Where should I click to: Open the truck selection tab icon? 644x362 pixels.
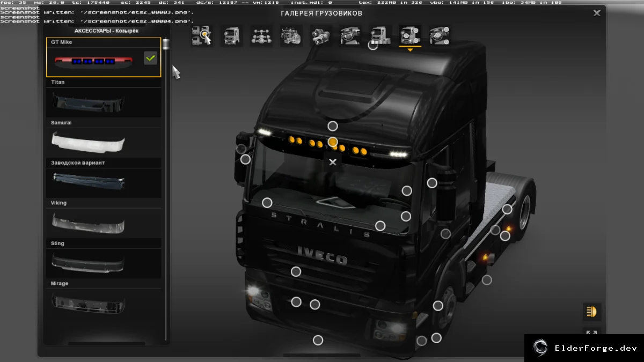click(202, 35)
